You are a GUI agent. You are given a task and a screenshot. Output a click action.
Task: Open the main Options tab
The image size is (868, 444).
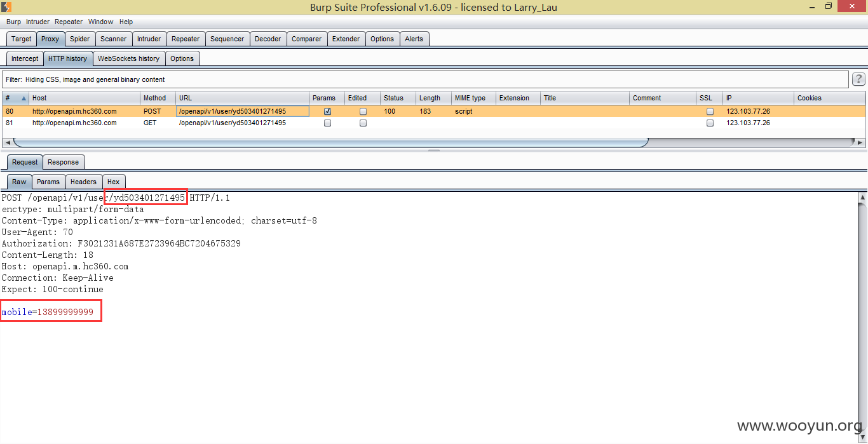pos(382,39)
